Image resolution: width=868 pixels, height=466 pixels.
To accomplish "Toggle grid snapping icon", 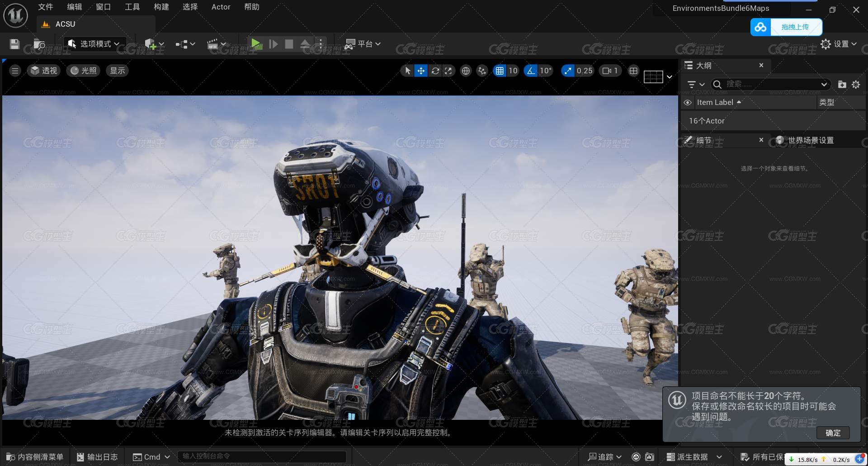I will pos(500,71).
